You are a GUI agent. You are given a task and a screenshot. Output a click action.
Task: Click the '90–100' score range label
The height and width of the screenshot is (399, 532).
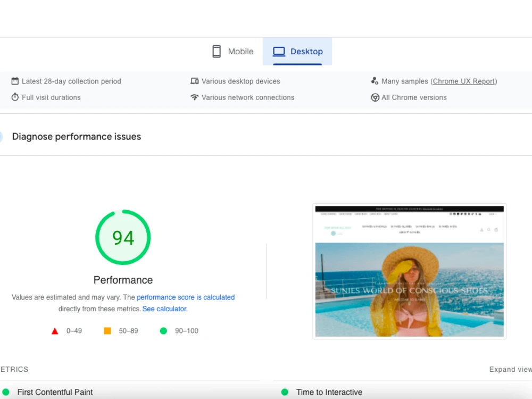[x=187, y=331]
